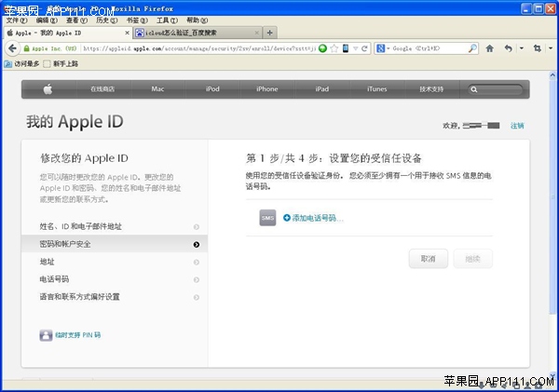This screenshot has height=392, width=559.
Task: Expand the 姓名、ID和电子邮件地址 section arrow
Action: point(196,227)
